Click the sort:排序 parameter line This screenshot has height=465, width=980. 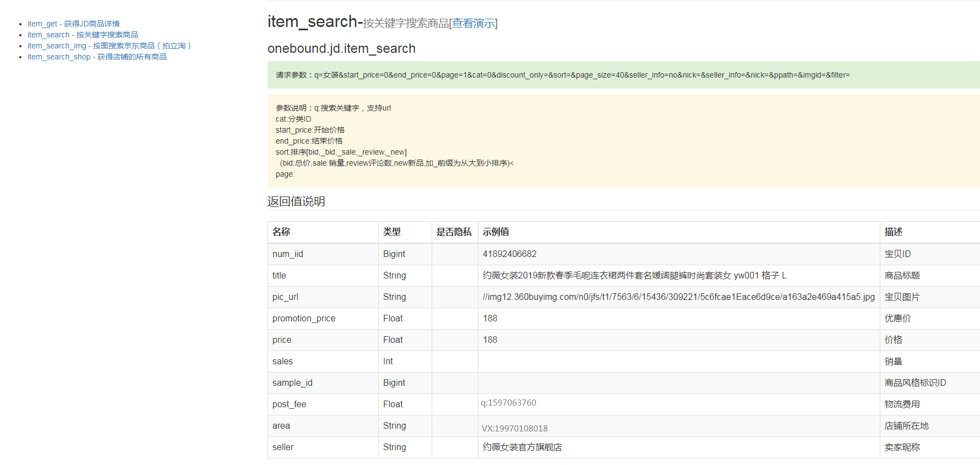point(341,152)
